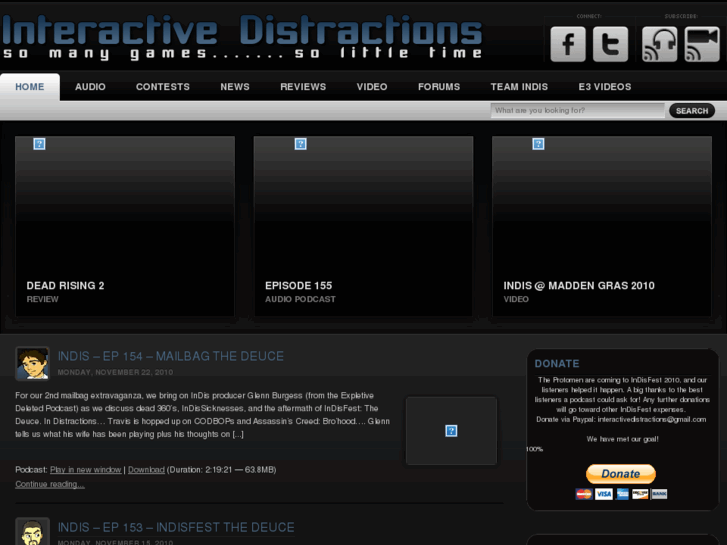Image resolution: width=727 pixels, height=545 pixels.
Task: Open the Reviews menu item
Action: click(303, 87)
